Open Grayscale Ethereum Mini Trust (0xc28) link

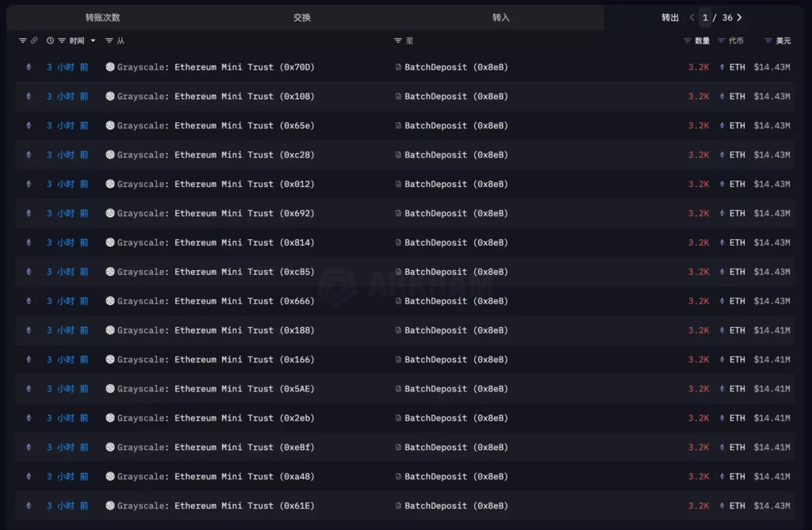click(x=216, y=155)
